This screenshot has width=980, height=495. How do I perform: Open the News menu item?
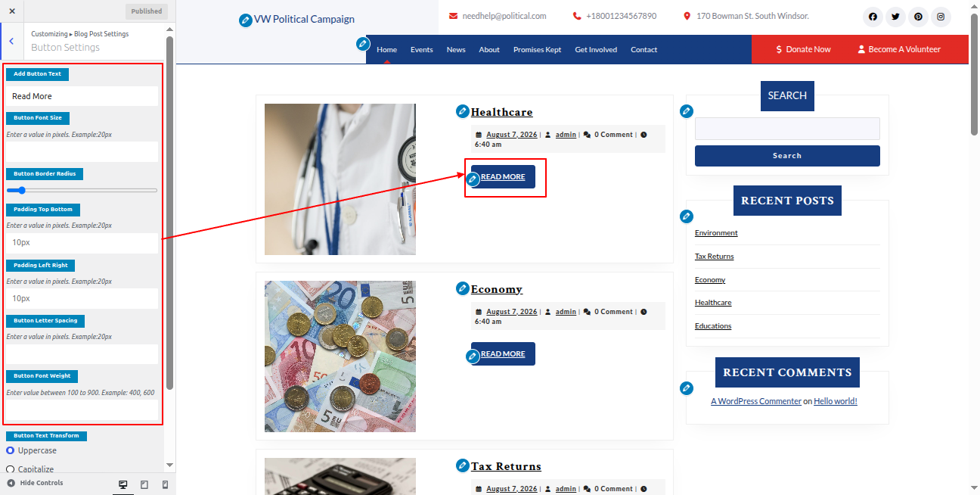[456, 50]
